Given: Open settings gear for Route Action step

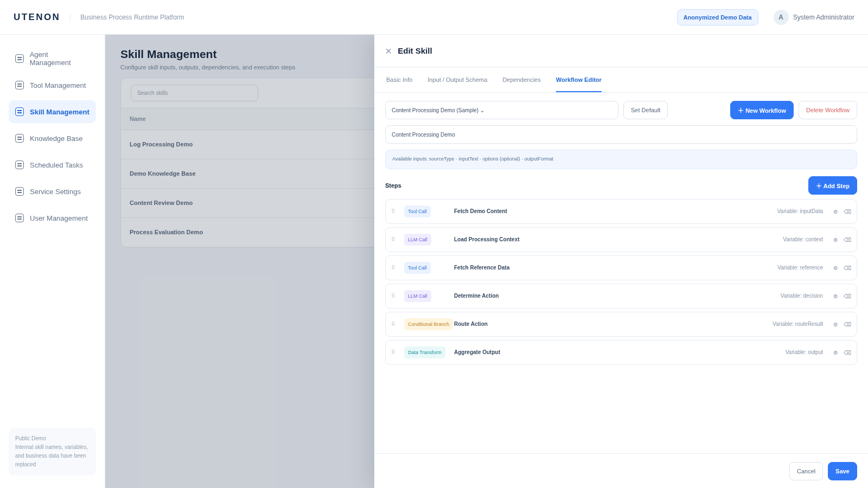Looking at the screenshot, I should [x=835, y=325].
